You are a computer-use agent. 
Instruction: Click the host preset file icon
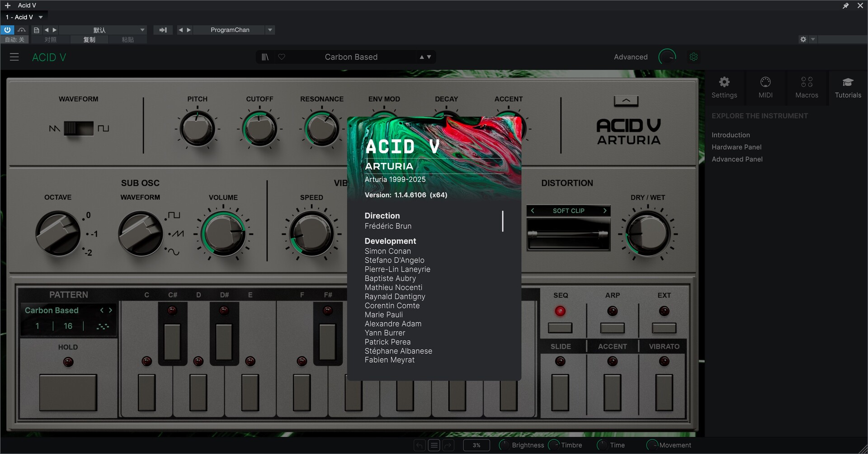click(x=37, y=30)
